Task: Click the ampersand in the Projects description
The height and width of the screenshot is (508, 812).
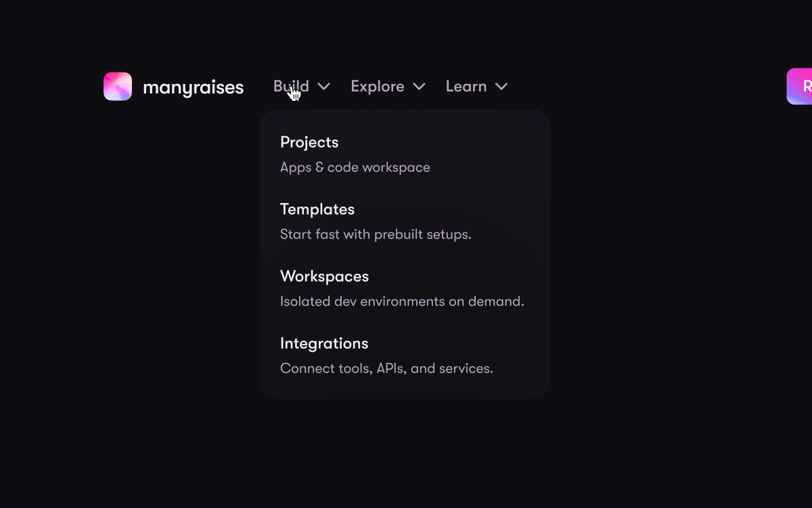Action: (319, 167)
